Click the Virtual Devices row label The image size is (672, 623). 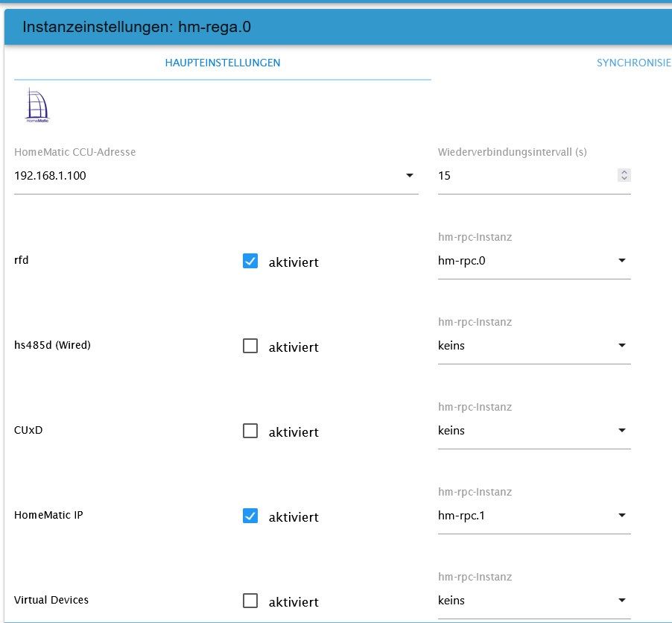click(51, 600)
